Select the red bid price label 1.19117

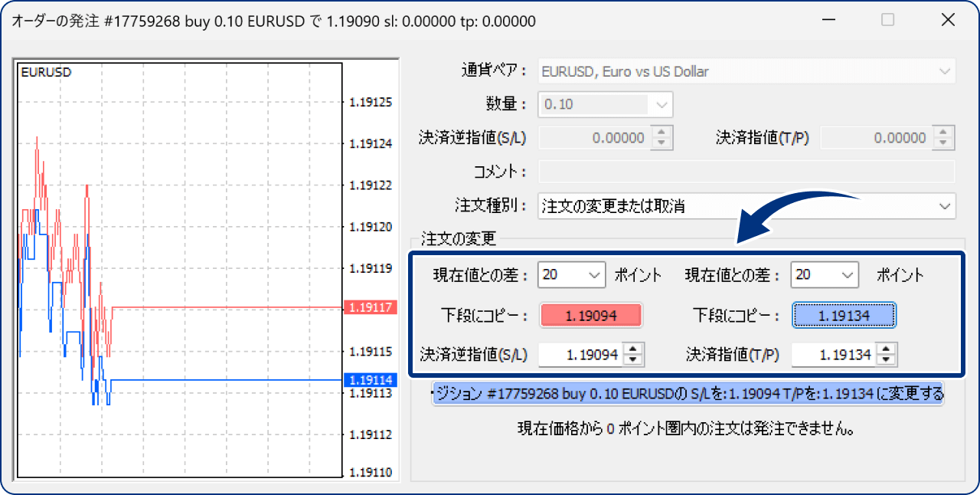point(371,308)
